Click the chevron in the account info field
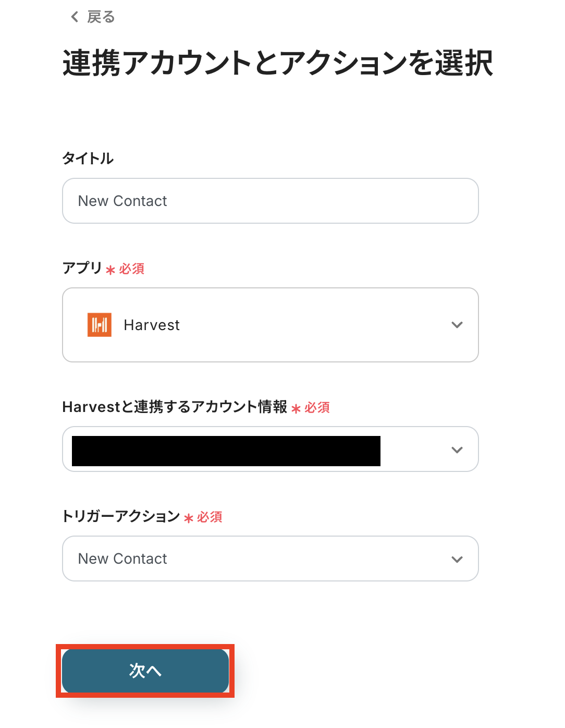 [x=457, y=450]
